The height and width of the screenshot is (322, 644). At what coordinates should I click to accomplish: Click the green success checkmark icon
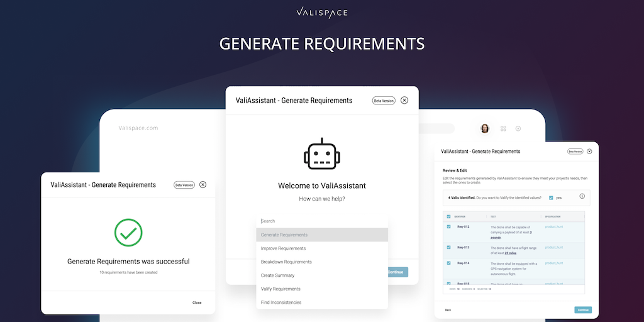coord(128,233)
